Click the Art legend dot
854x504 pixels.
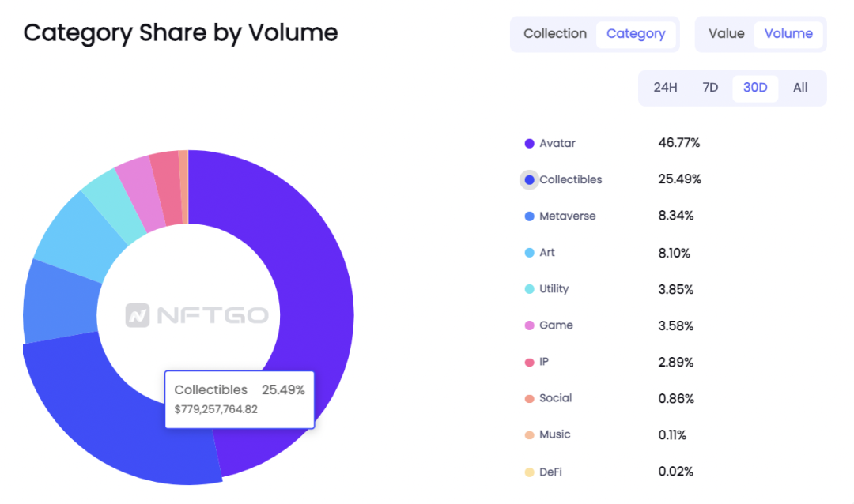pyautogui.click(x=529, y=253)
